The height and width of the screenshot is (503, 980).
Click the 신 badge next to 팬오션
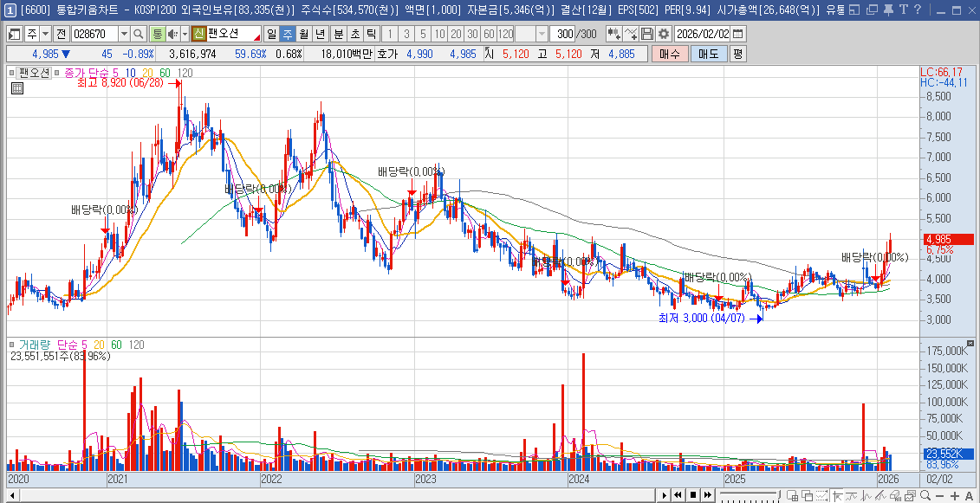(x=198, y=34)
